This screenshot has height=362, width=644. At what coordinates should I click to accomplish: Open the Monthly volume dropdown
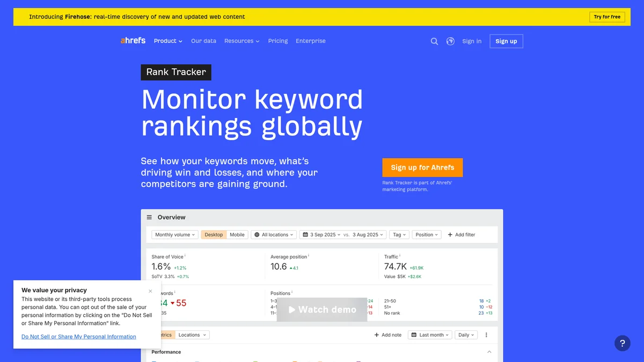click(x=175, y=234)
